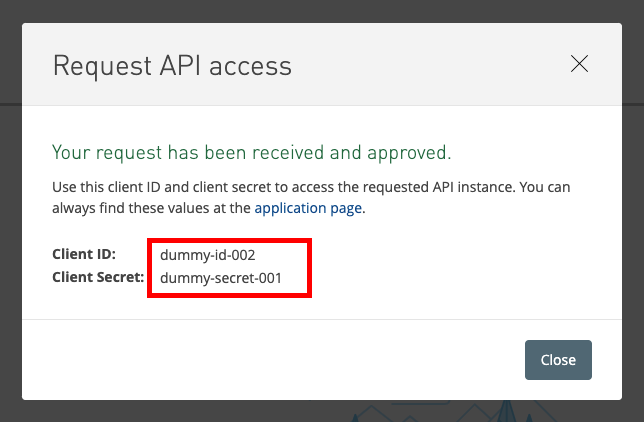The width and height of the screenshot is (644, 422).
Task: Close the dialog with the X icon
Action: [x=579, y=64]
